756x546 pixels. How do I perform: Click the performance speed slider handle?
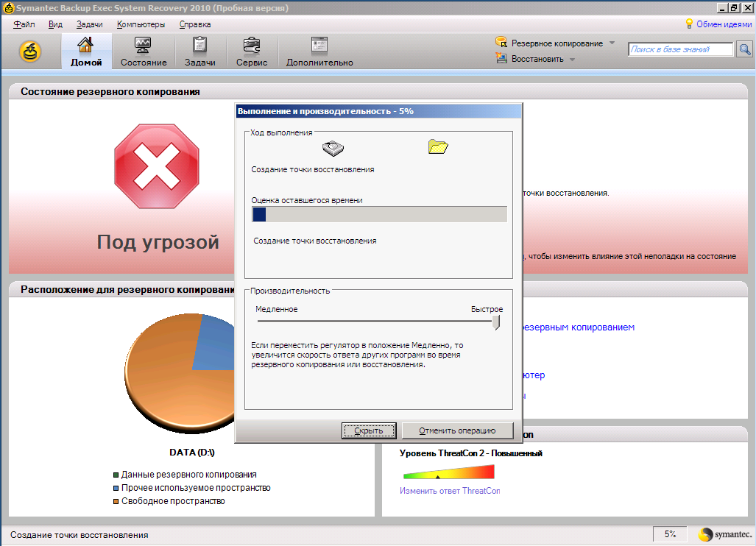click(x=495, y=322)
